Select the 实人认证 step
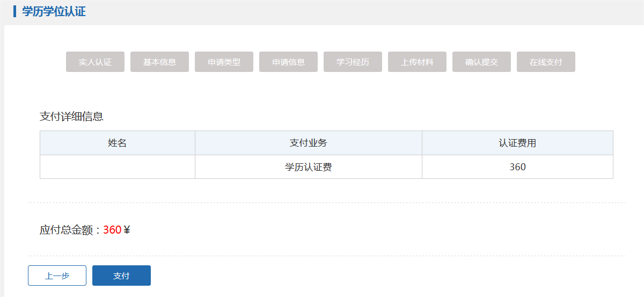644x297 pixels. click(x=95, y=62)
